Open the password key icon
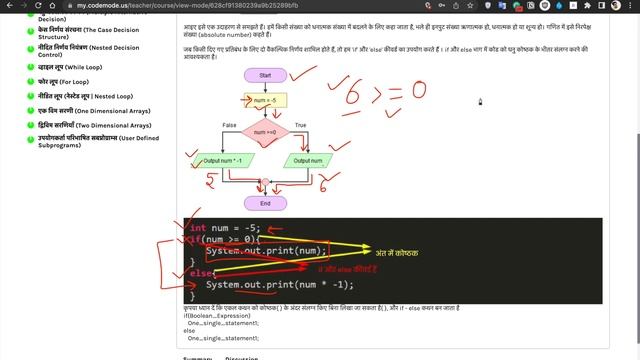This screenshot has height=360, width=640. click(442, 5)
